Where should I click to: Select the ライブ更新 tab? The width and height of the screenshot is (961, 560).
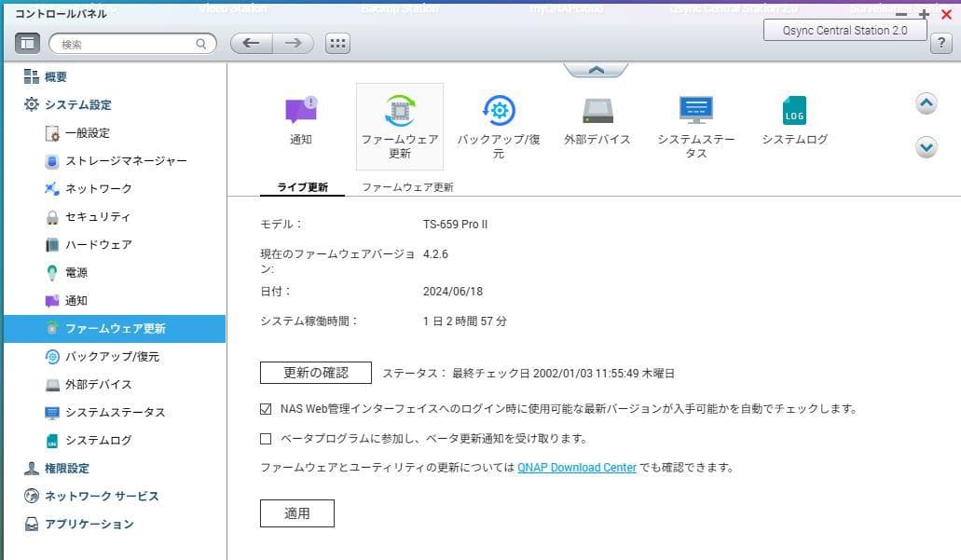pos(302,187)
